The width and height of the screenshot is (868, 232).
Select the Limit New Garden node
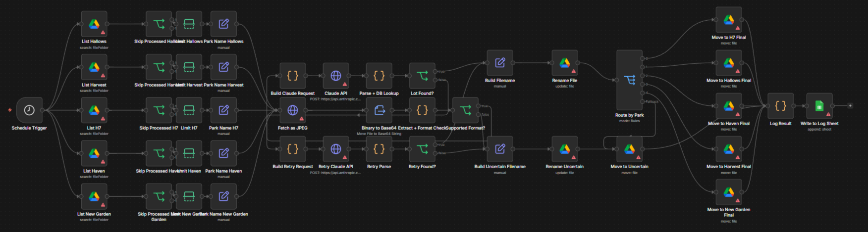[x=189, y=196]
